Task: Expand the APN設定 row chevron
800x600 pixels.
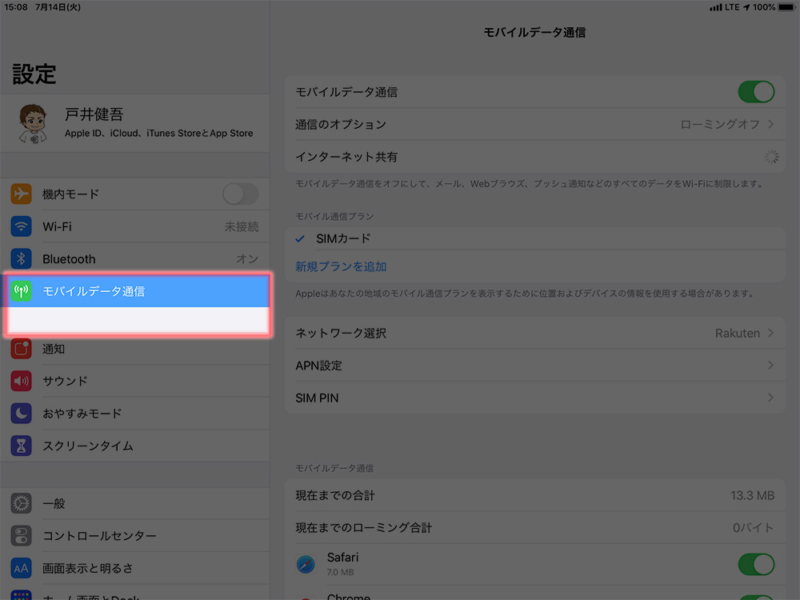Action: tap(770, 365)
